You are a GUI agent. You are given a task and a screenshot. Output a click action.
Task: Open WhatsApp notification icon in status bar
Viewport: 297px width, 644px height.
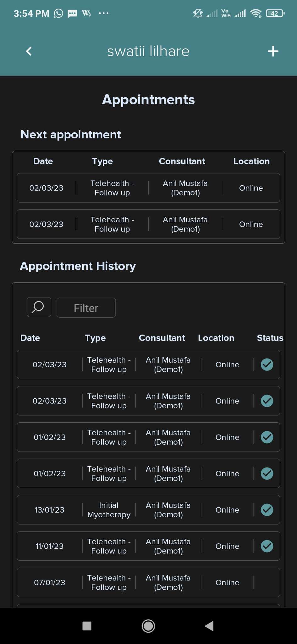58,14
